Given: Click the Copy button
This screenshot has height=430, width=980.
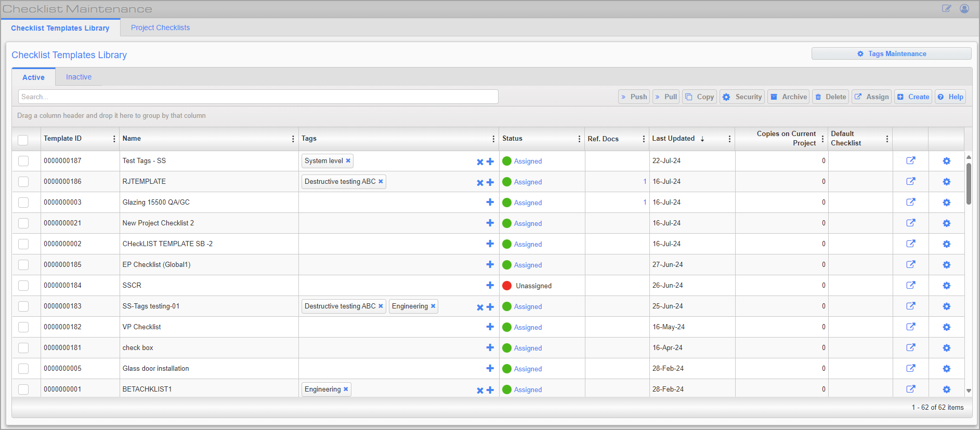Looking at the screenshot, I should (x=699, y=97).
